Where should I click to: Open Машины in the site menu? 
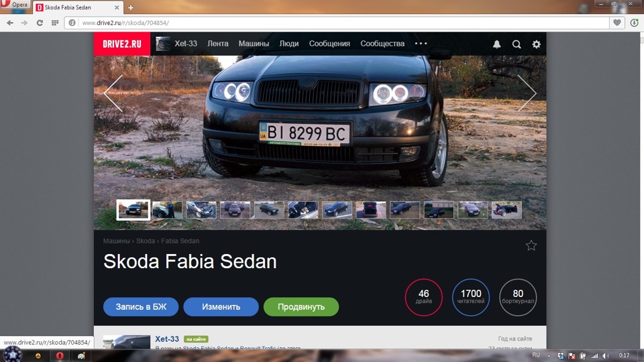(254, 44)
